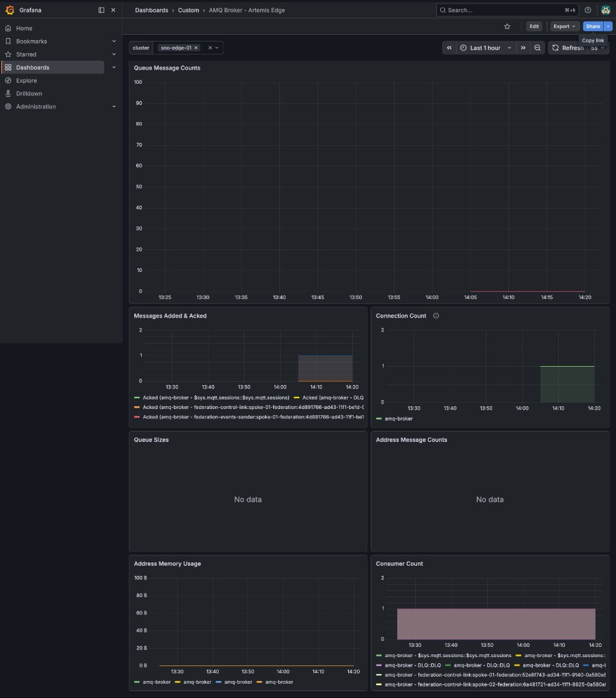Click red swatch of federation-events-sender legend
This screenshot has height=698, width=616.
point(137,417)
